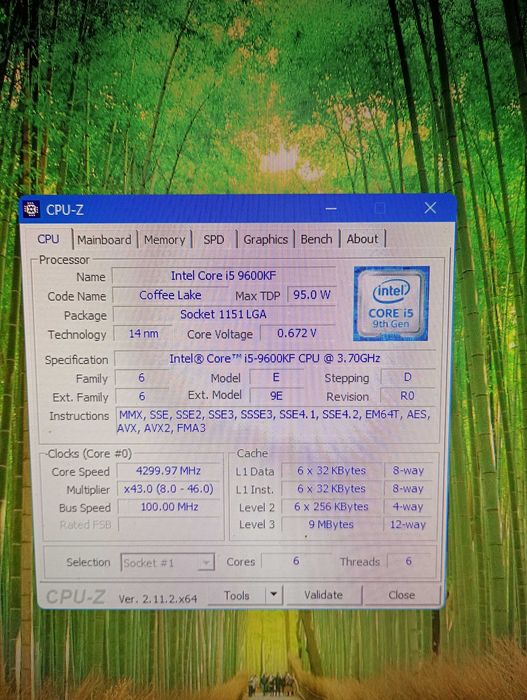Open the Socket #1 selection dropdown
Screen dimensions: 527x700
pos(168,562)
